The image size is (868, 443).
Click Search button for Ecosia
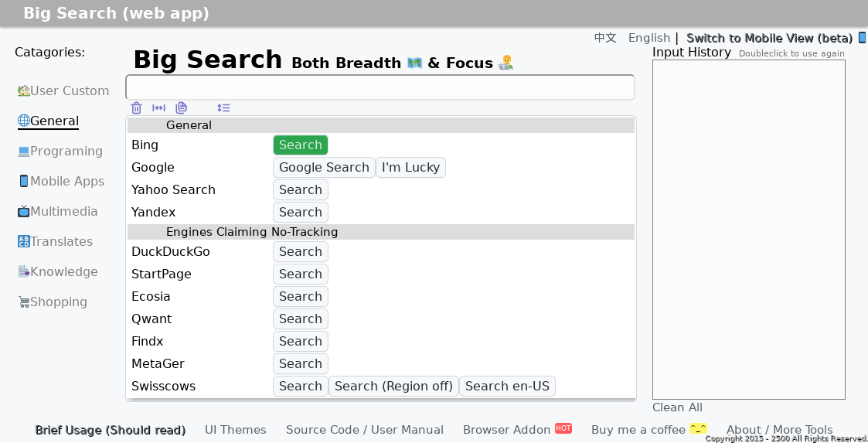coord(301,296)
